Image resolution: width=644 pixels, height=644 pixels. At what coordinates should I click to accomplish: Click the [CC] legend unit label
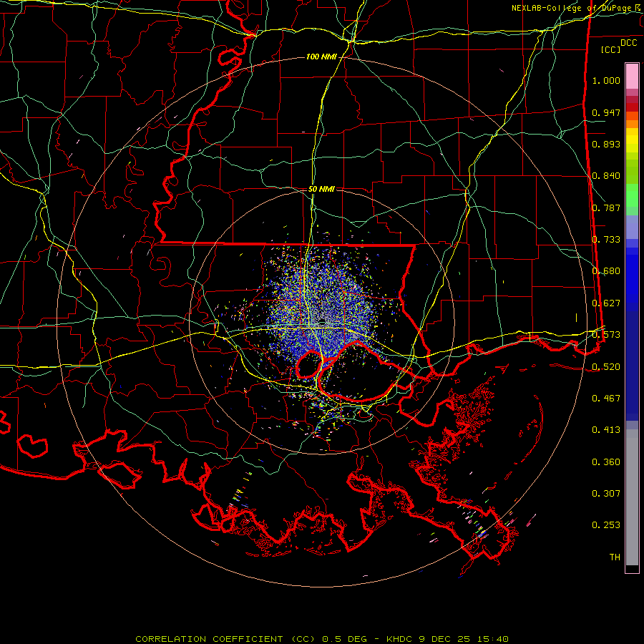coord(611,49)
